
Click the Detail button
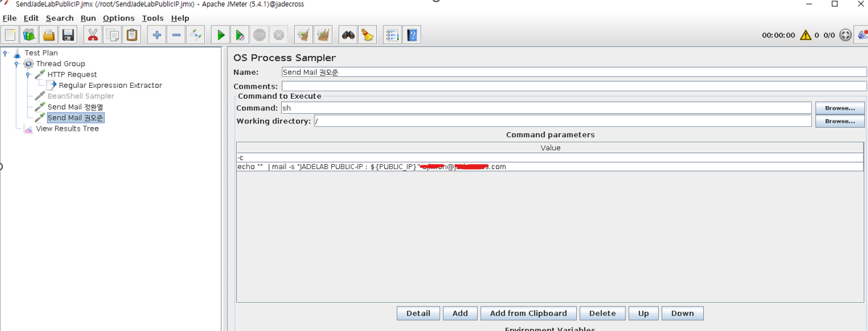[418, 314]
